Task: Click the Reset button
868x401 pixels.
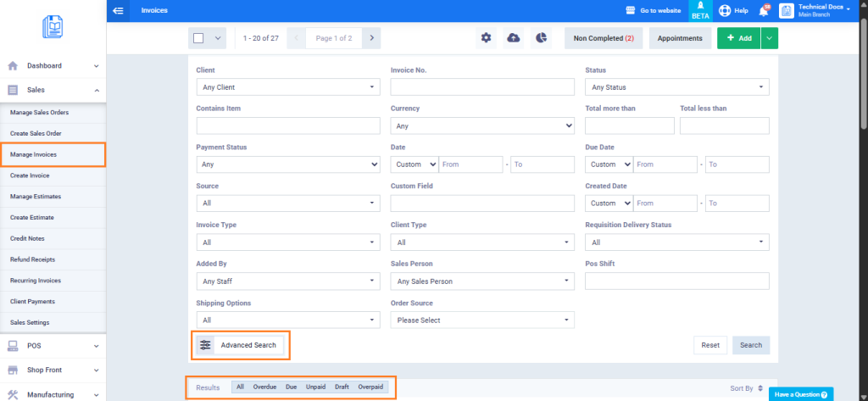Action: (x=710, y=345)
